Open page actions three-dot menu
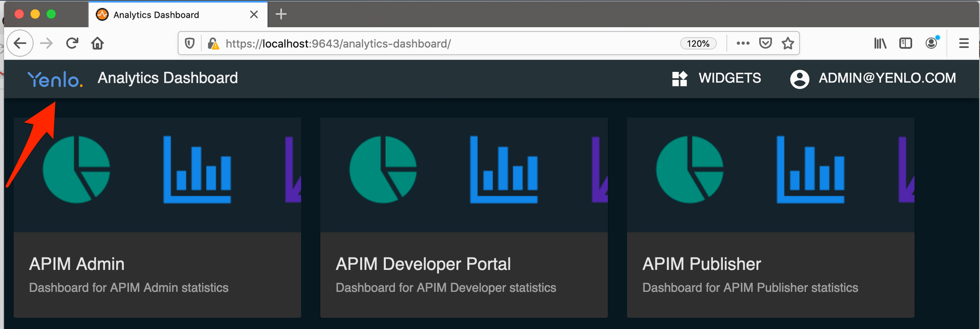The image size is (980, 329). 743,43
